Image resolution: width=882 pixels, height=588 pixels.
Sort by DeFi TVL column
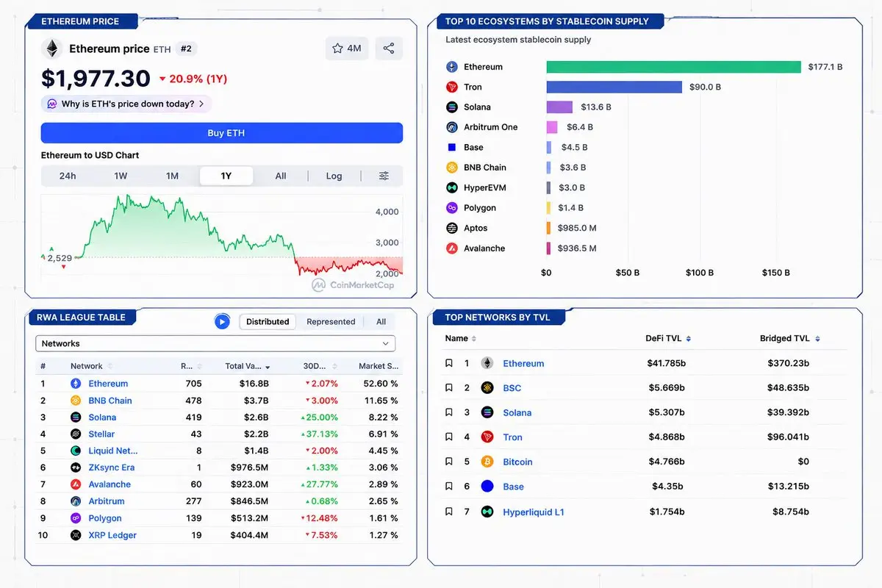click(x=668, y=338)
